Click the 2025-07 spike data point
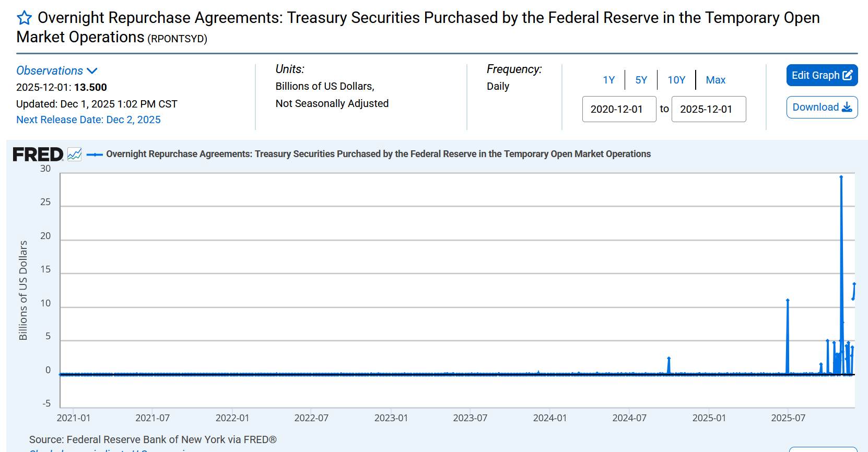The height and width of the screenshot is (452, 868). click(788, 301)
